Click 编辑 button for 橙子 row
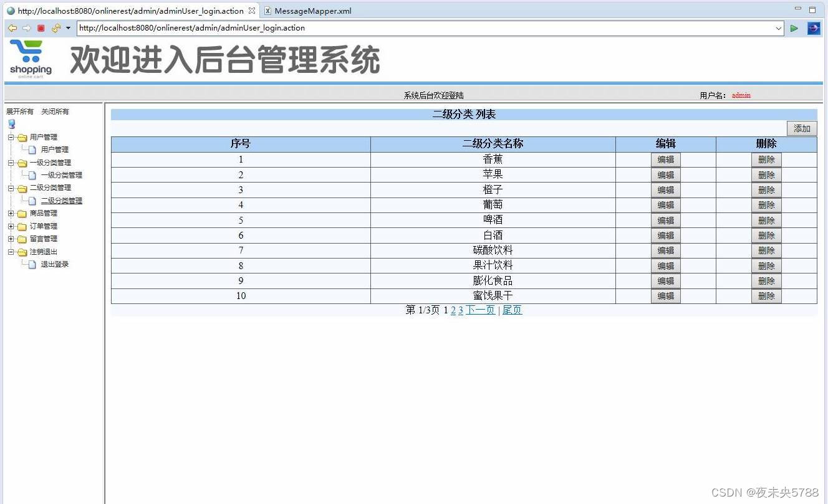The image size is (828, 504). 666,190
